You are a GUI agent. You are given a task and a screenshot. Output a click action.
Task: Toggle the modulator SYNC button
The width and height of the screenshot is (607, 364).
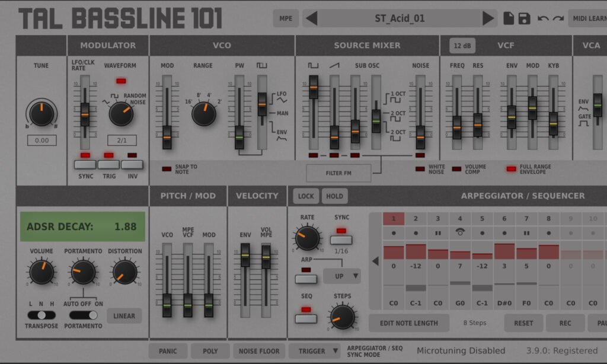click(x=85, y=165)
